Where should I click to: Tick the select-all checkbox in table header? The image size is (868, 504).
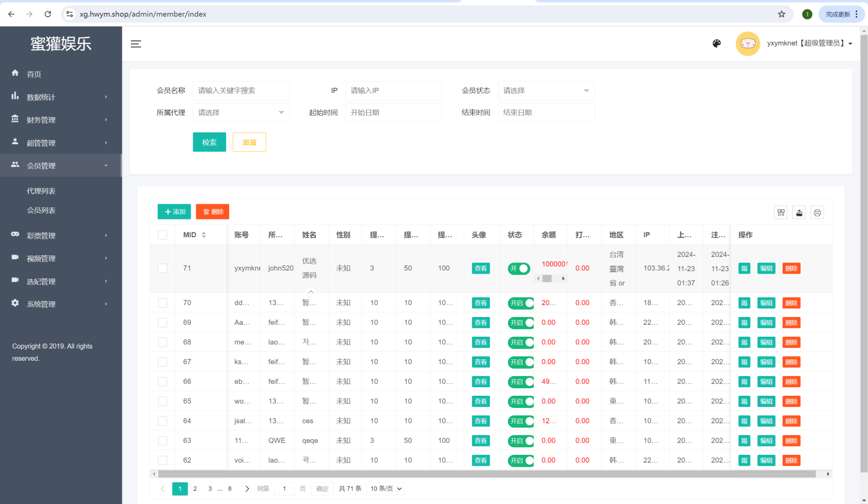pos(162,235)
